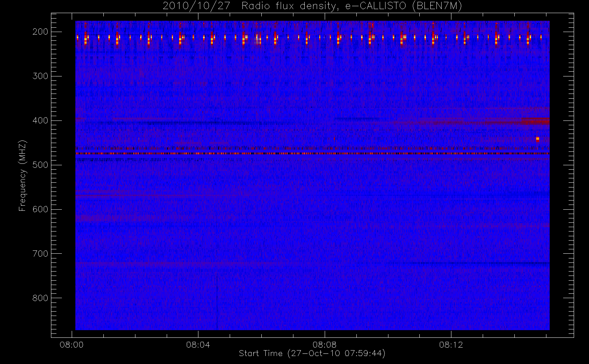Click the red patch near 400 MHz at the spectrogram's right edge
The height and width of the screenshot is (364, 589).
pyautogui.click(x=535, y=122)
